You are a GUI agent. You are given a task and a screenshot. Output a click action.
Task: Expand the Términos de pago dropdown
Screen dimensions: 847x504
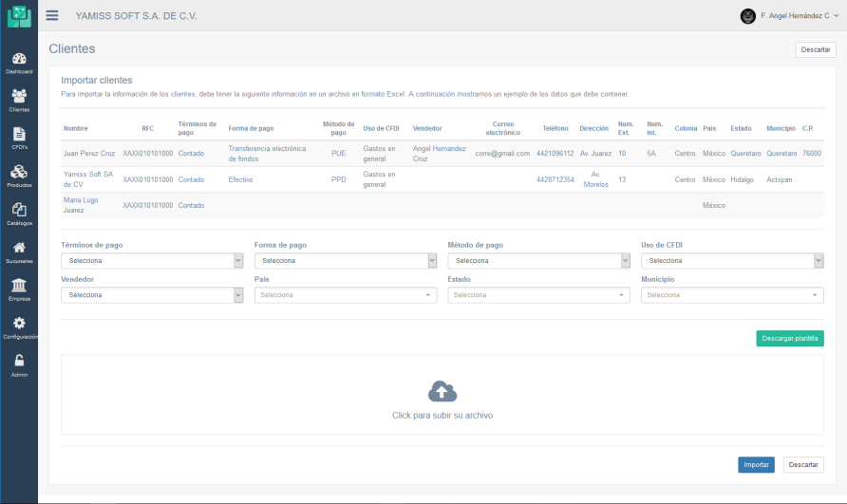(152, 260)
